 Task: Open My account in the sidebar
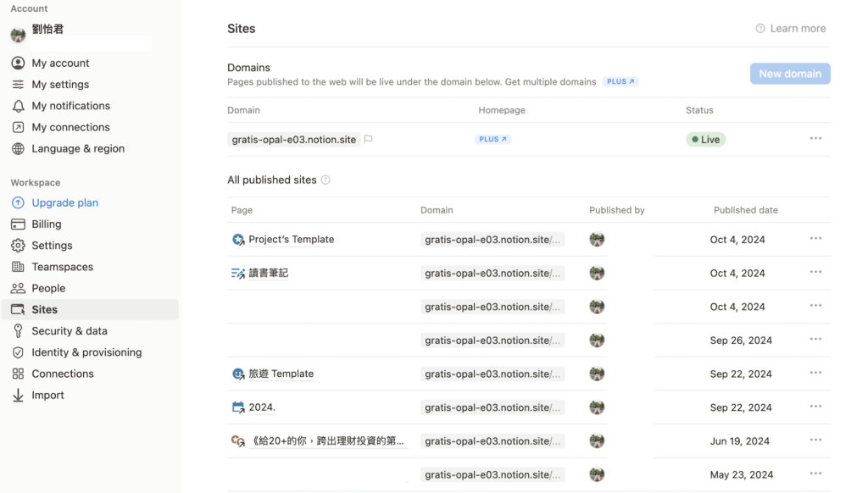[x=60, y=64]
